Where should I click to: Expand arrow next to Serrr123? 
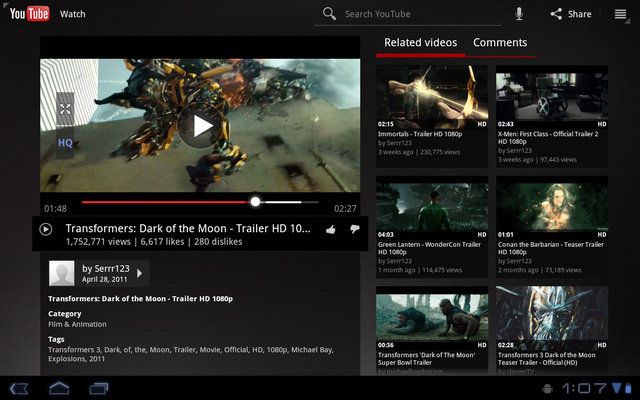tap(140, 273)
